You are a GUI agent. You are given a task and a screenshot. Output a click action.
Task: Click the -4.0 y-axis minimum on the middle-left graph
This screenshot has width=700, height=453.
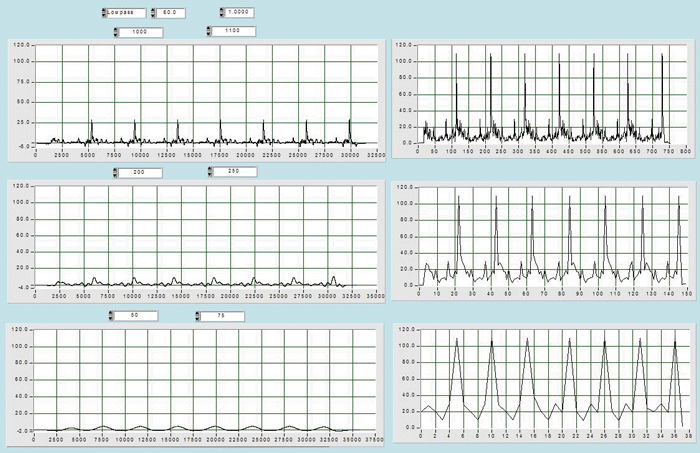23,287
